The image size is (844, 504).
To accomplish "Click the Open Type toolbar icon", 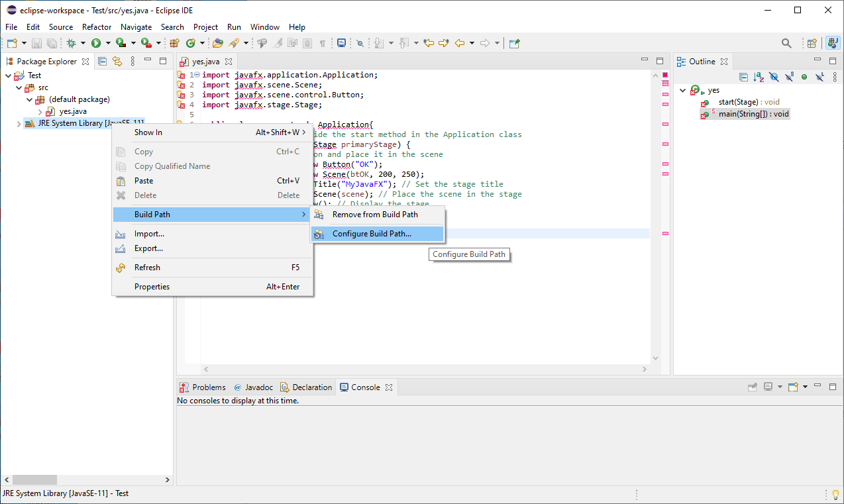I will coord(217,43).
